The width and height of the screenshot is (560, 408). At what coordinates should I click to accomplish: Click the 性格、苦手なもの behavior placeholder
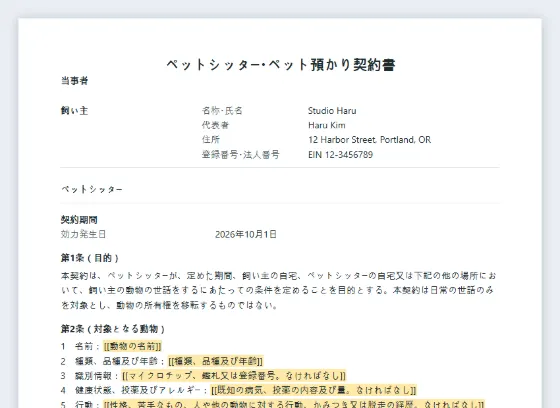[x=294, y=404]
